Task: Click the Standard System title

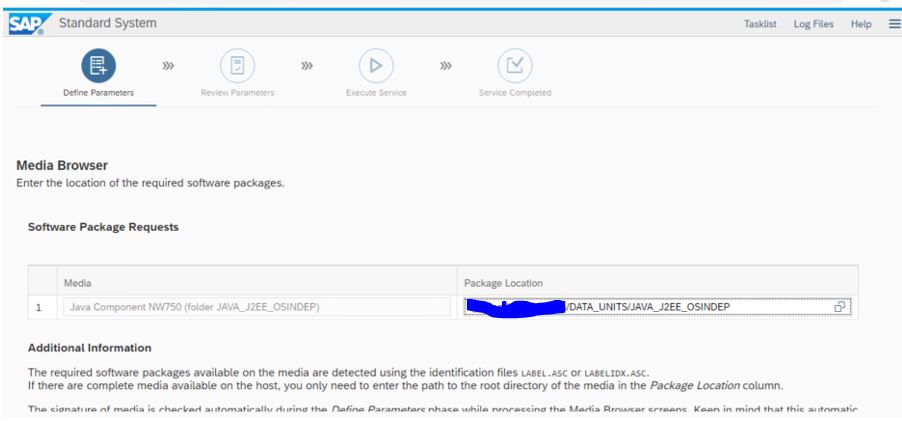Action: pos(108,24)
